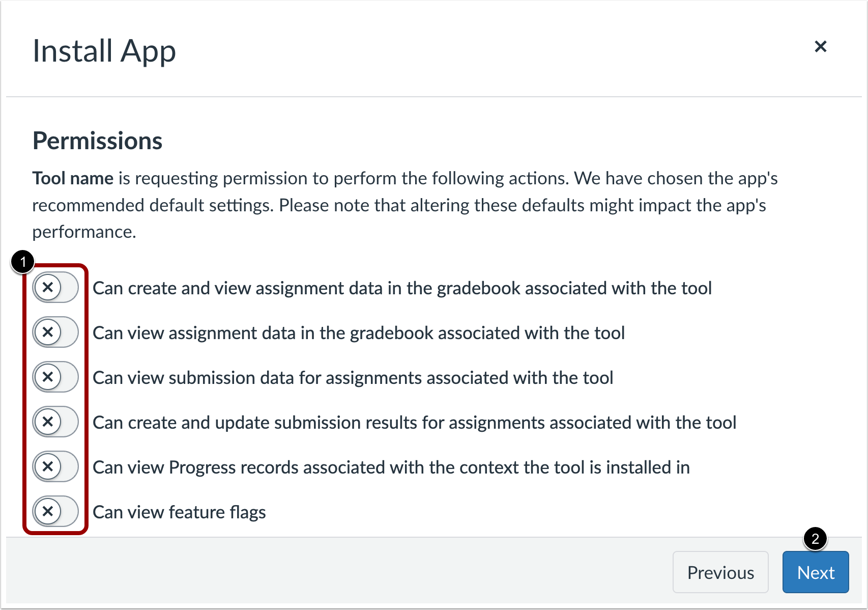
Task: Click the Install App title
Action: 104,50
